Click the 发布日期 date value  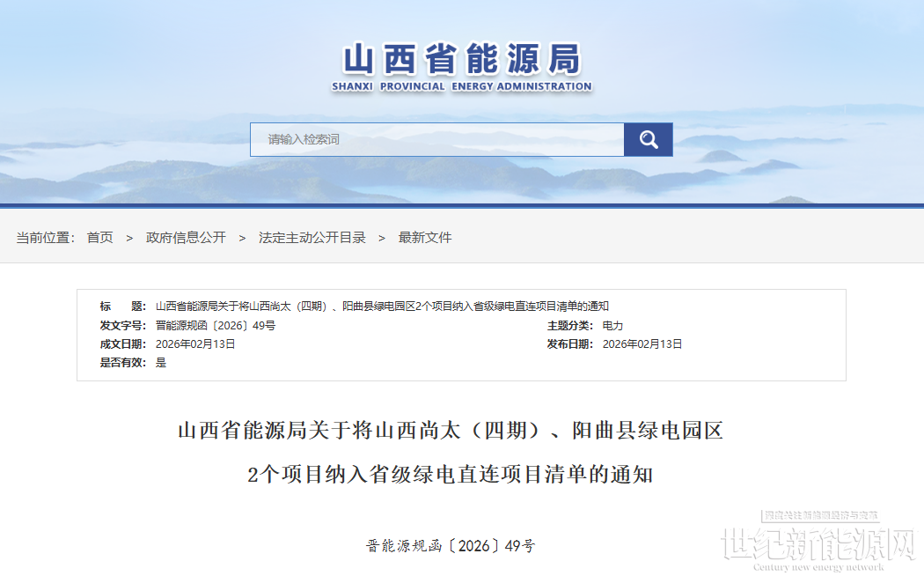click(642, 343)
